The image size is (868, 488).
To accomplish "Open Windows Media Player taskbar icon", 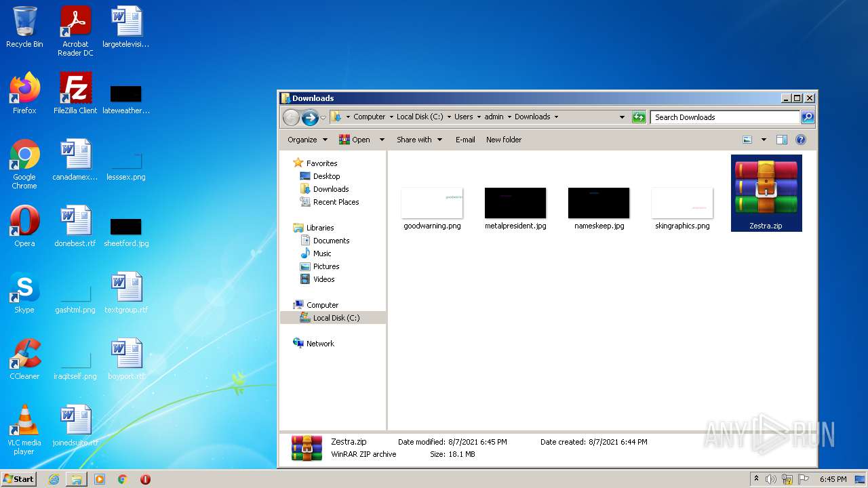I will [x=100, y=479].
